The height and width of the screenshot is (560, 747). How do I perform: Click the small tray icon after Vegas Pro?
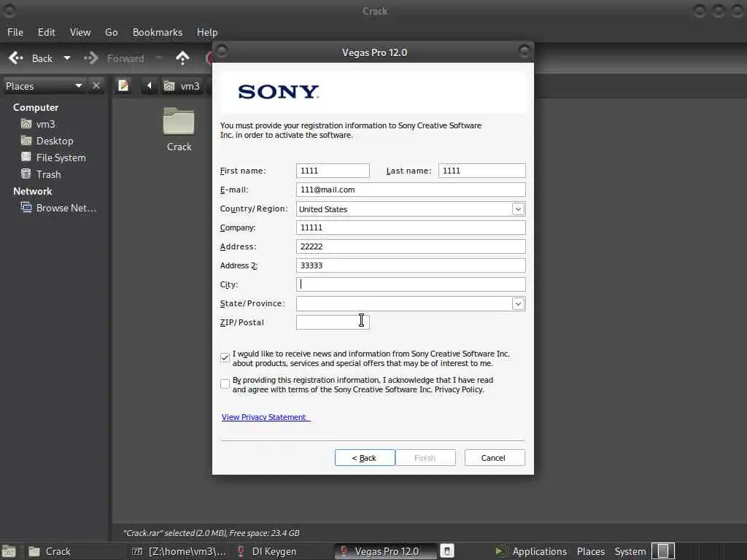click(x=447, y=551)
